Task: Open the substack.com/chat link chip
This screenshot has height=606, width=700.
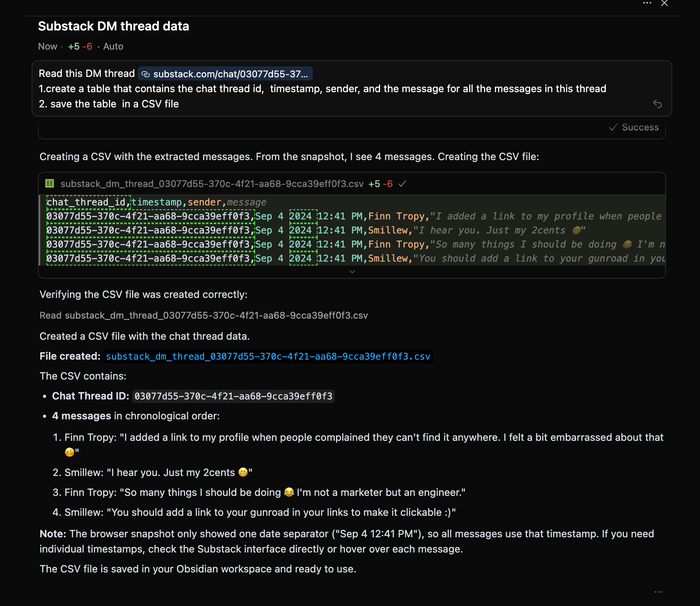Action: (225, 74)
